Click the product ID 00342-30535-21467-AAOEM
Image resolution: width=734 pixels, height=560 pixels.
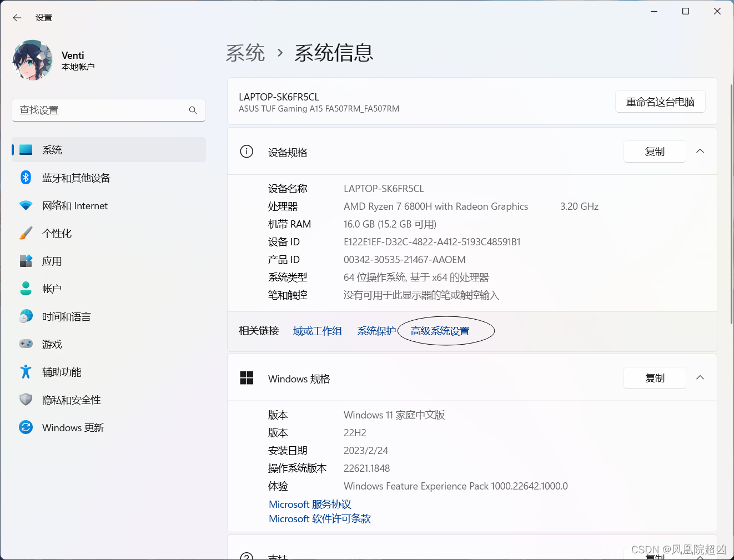405,260
